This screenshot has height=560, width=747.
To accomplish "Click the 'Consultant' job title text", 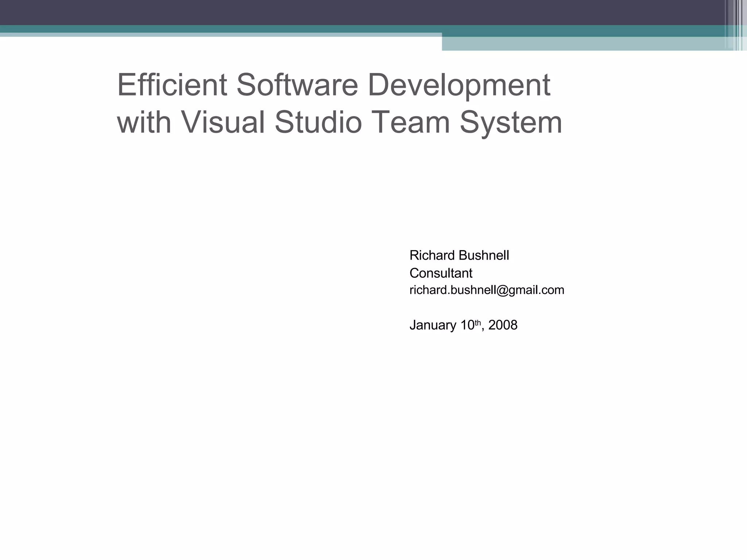I will [x=441, y=273].
